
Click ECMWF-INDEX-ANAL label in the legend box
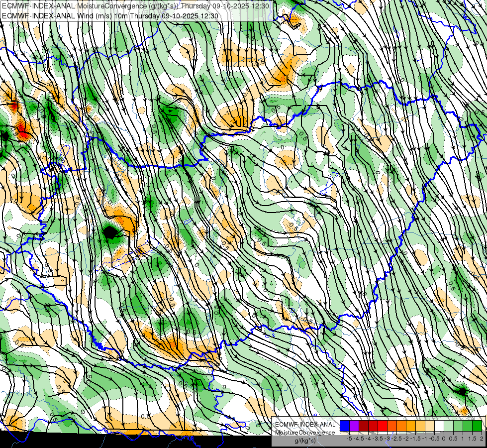305,425
